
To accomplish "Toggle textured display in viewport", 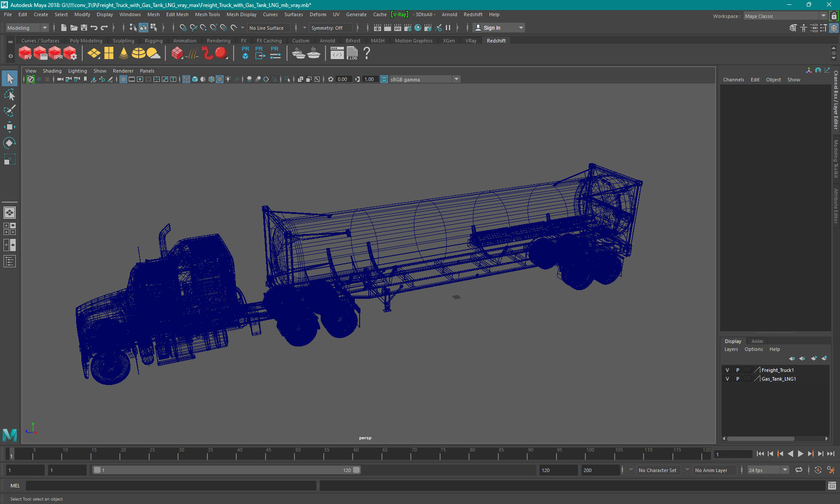I will (x=220, y=79).
